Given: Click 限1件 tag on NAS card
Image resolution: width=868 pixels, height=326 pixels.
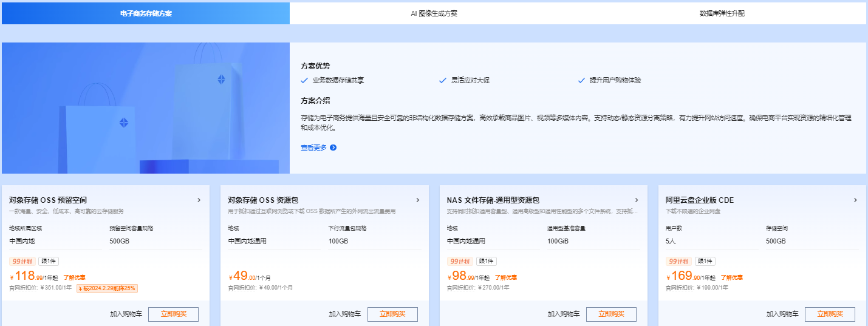Looking at the screenshot, I should tap(486, 261).
